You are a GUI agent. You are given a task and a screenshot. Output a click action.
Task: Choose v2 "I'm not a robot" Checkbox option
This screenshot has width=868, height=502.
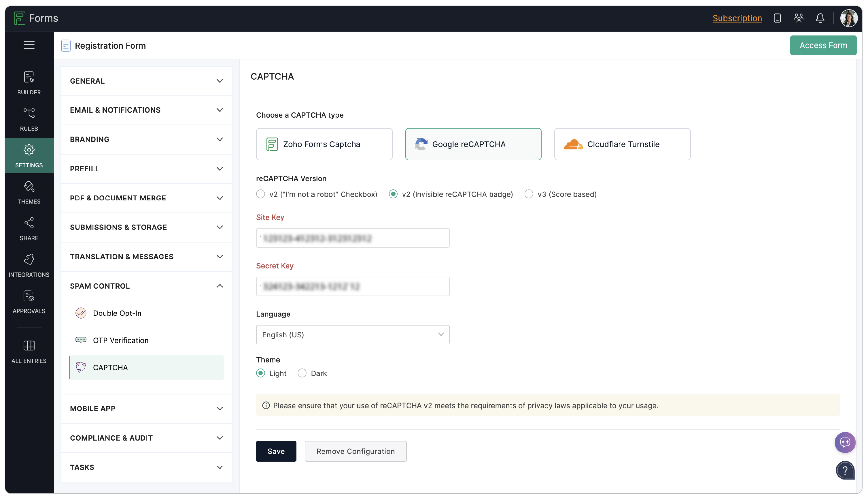point(261,194)
